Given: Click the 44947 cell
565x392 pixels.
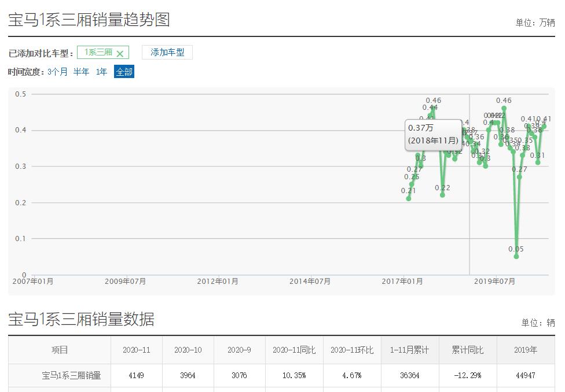Looking at the screenshot, I should (x=526, y=375).
